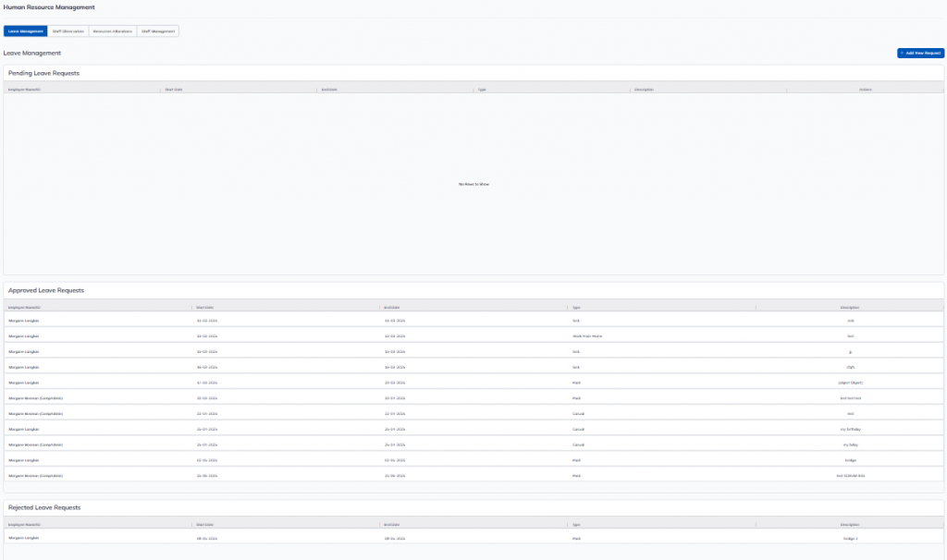The height and width of the screenshot is (560, 947).
Task: Open the Resources Allocations tab
Action: (113, 31)
